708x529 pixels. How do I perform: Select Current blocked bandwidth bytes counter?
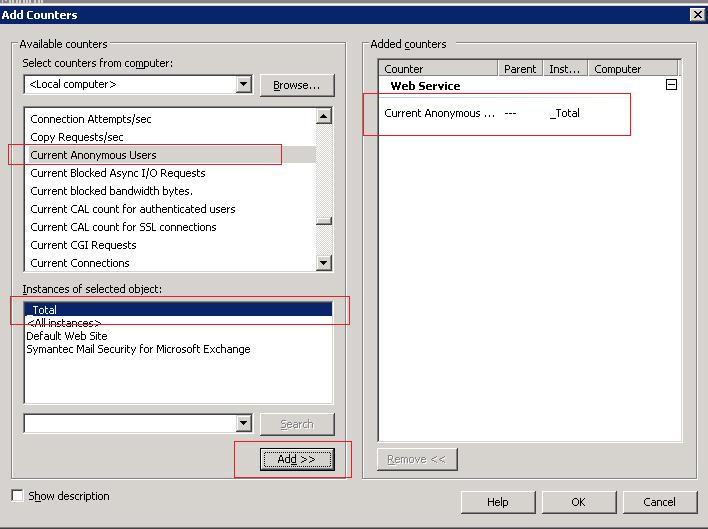click(172, 191)
